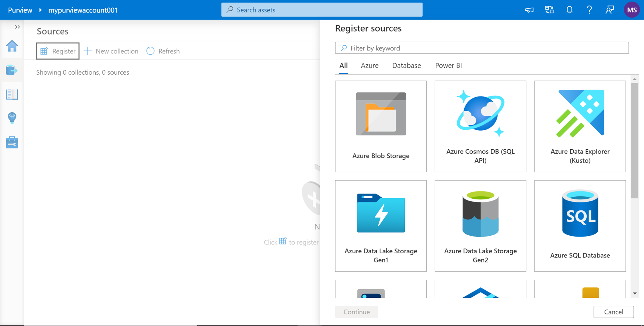Cancel the Register sources panel
Viewport: 644px width, 326px height.
[613, 312]
